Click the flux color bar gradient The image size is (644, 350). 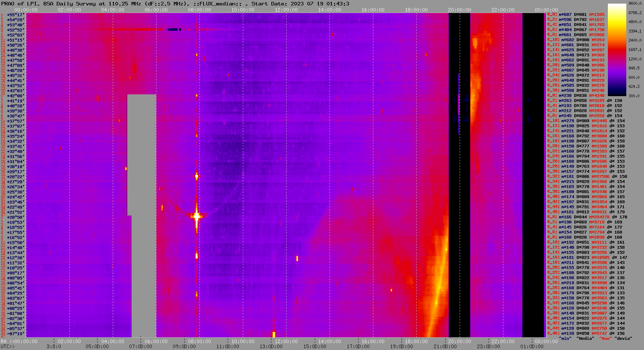(617, 50)
